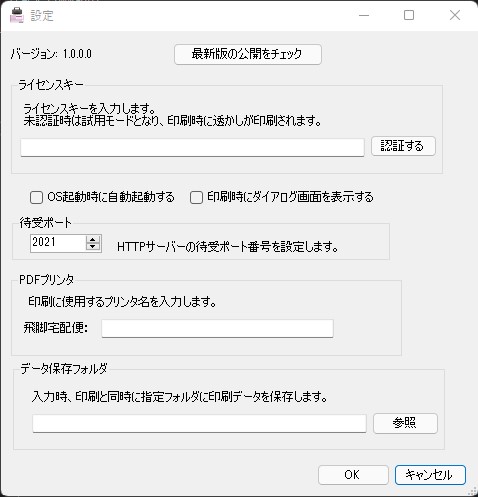
Task: Click the window resize grip in the corner
Action: tap(473, 491)
